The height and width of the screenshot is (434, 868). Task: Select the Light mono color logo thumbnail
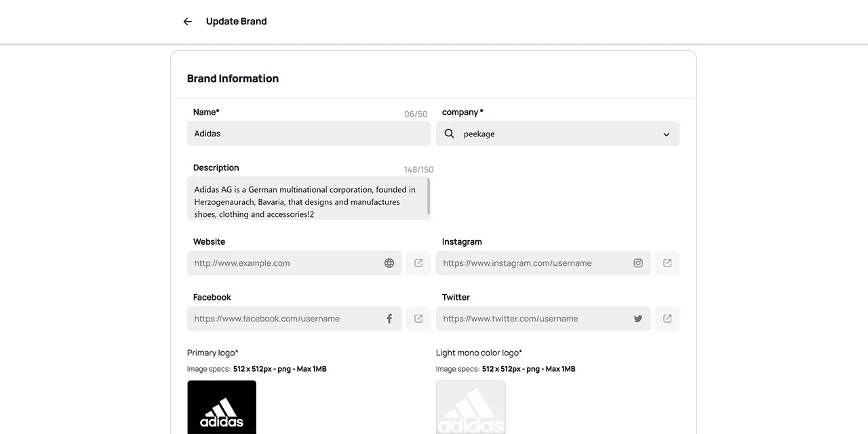tap(471, 408)
